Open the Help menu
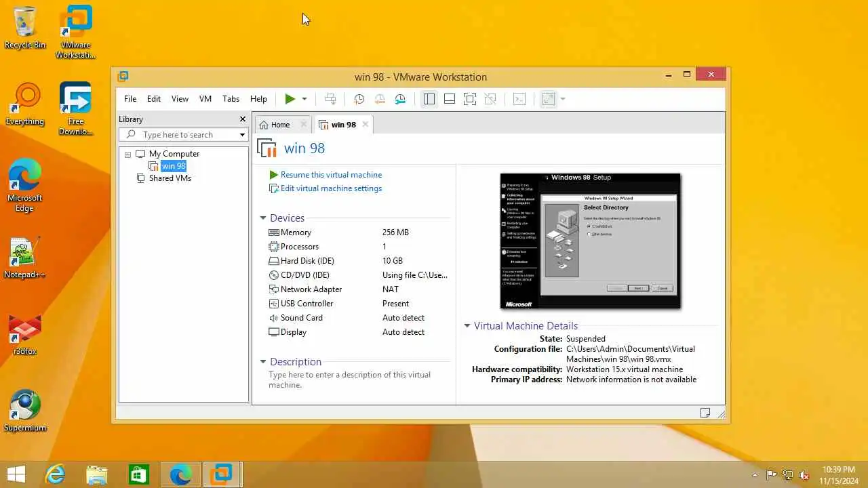This screenshot has height=488, width=868. tap(258, 99)
